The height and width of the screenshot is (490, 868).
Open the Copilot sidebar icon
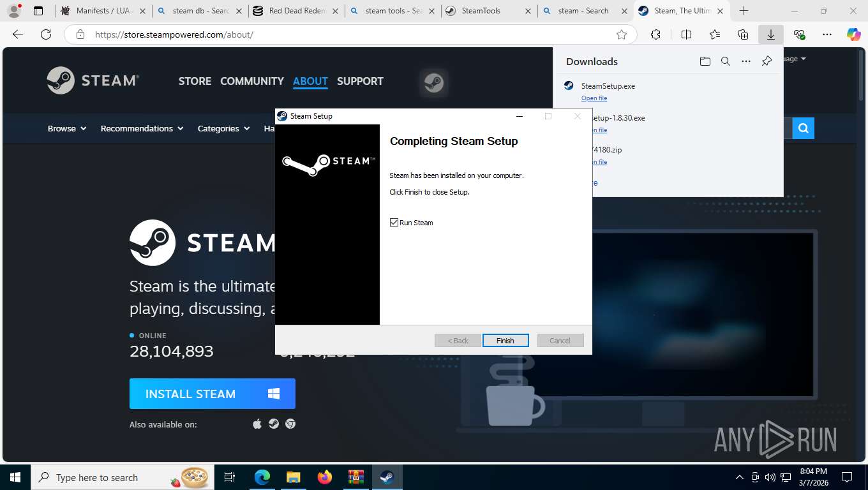click(854, 34)
